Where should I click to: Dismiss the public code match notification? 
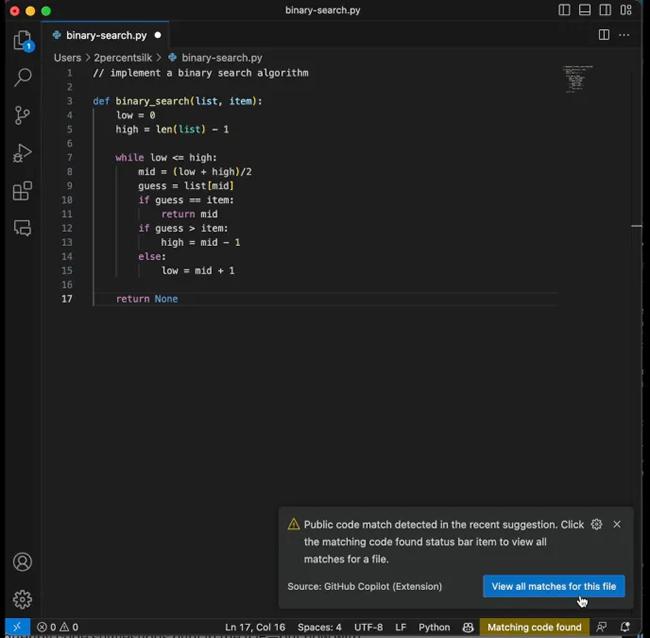point(617,524)
